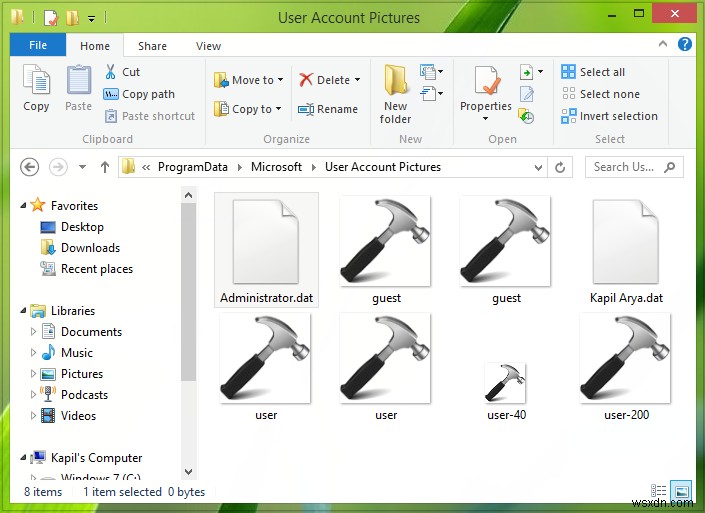
Task: Expand the Music library
Action: point(33,352)
